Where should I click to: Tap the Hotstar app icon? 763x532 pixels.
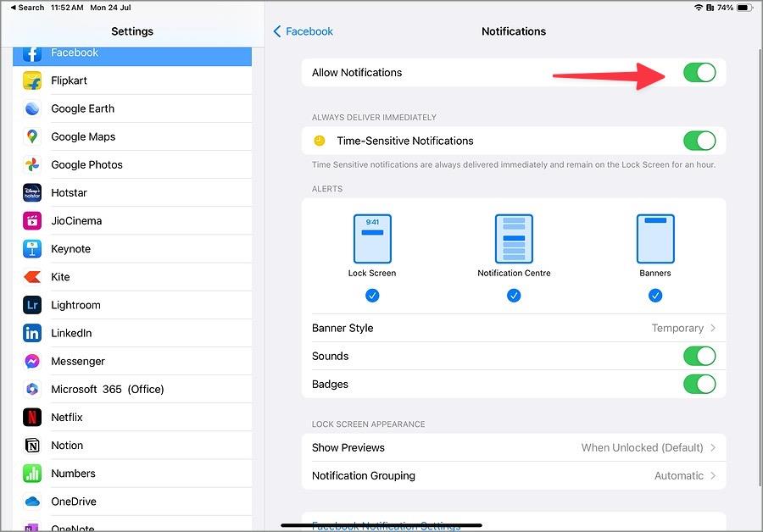pyautogui.click(x=32, y=192)
